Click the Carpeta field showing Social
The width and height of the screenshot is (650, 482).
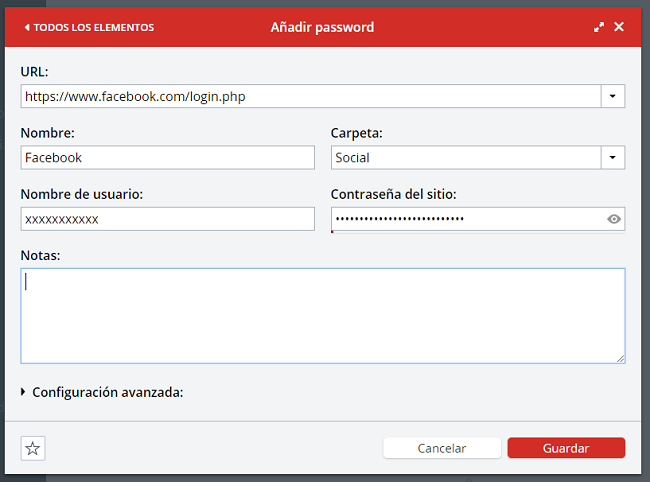[x=465, y=158]
